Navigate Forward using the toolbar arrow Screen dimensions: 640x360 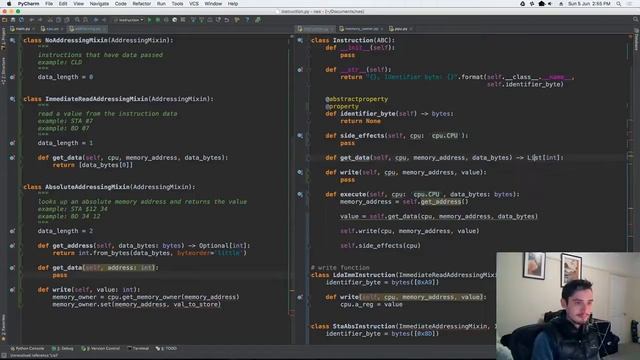[x=104, y=20]
